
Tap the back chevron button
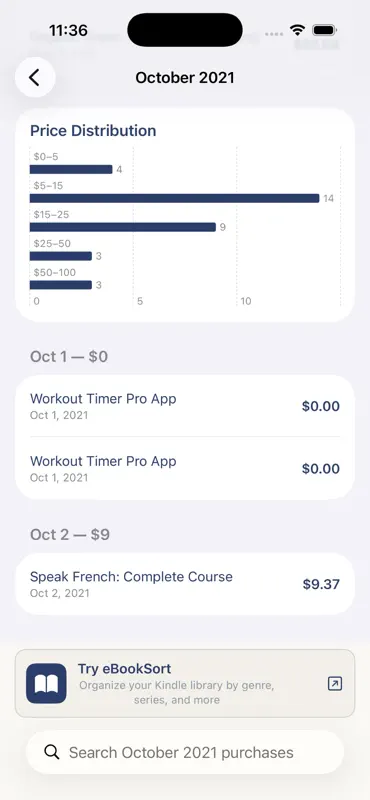point(35,78)
